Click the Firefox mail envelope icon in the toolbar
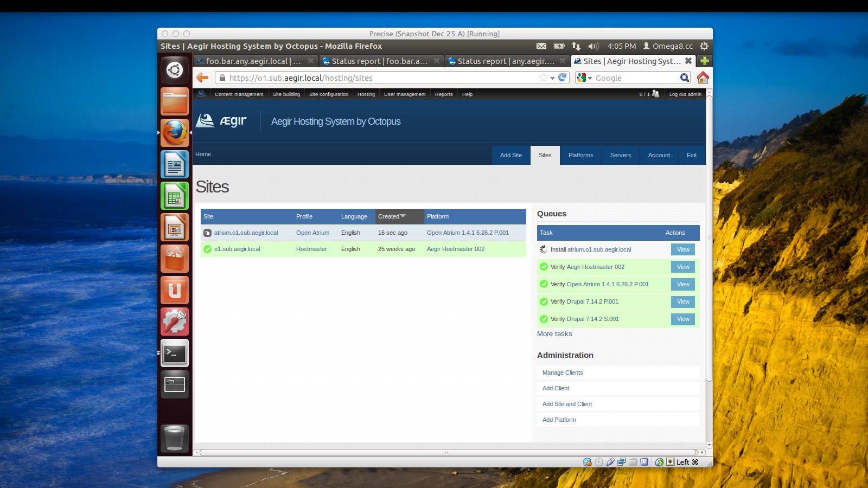 pos(542,46)
